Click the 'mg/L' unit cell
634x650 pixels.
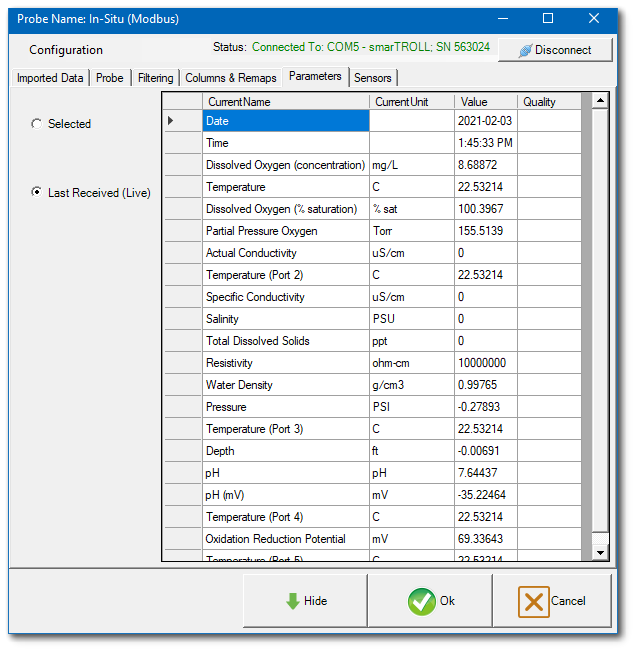pyautogui.click(x=412, y=165)
